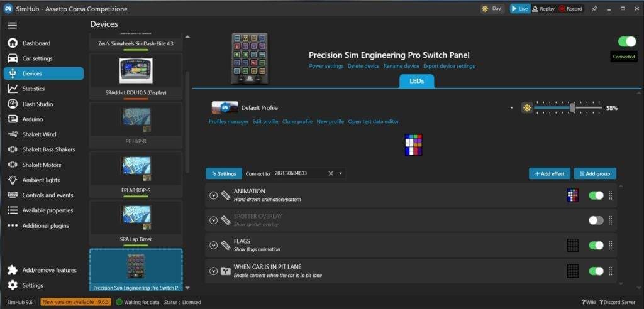Click the Dash Studio gauge icon
The height and width of the screenshot is (309, 644).
point(13,104)
